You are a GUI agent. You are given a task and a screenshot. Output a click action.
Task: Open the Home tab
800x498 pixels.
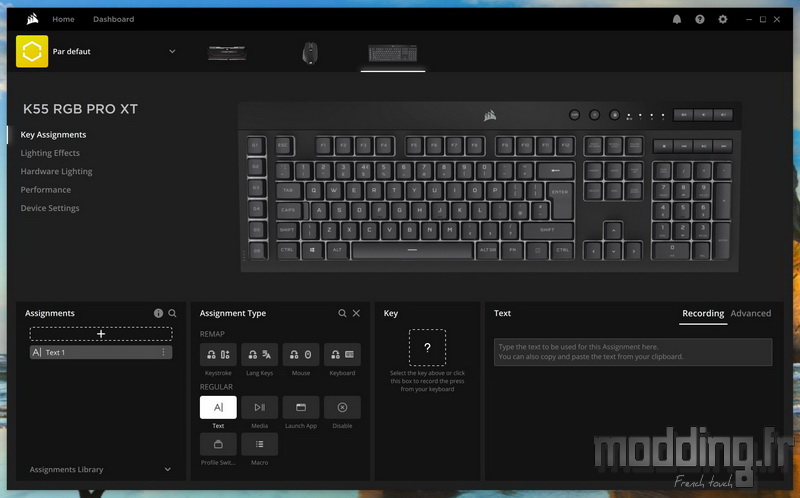[63, 19]
